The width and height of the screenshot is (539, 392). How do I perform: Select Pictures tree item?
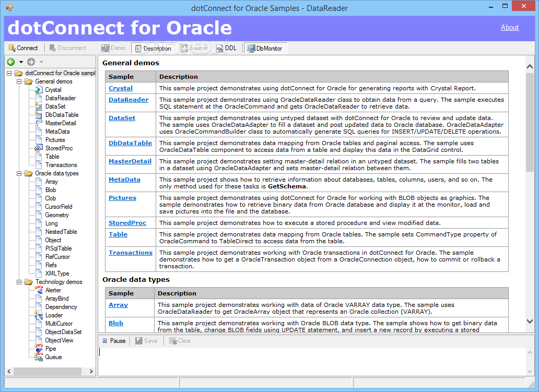click(55, 140)
